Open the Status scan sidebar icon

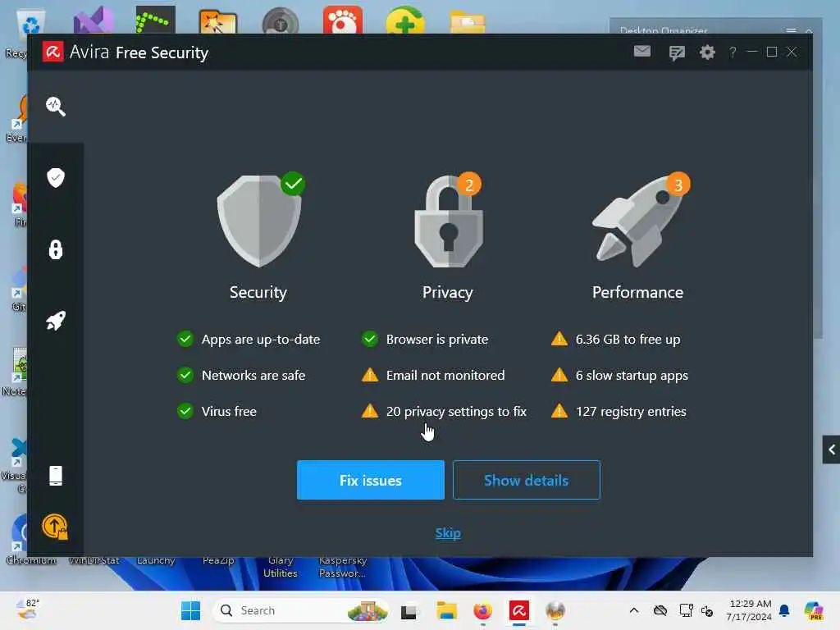point(56,107)
